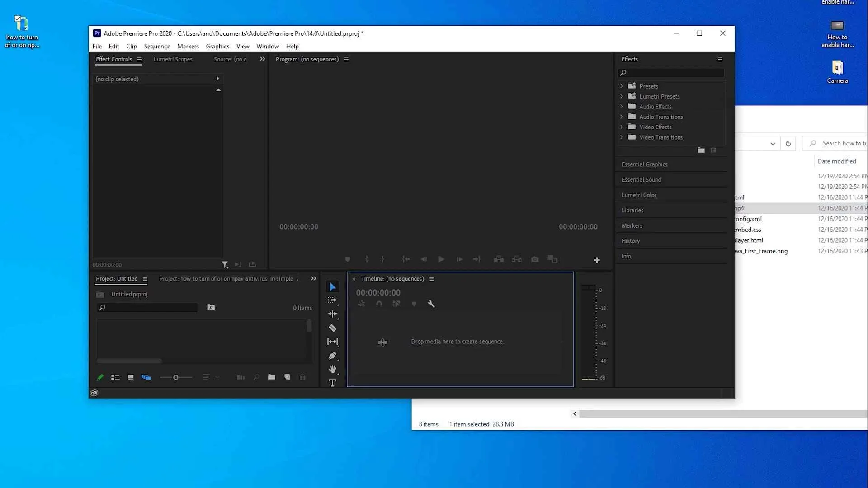The height and width of the screenshot is (488, 868).
Task: Click Creative Cloud status bar icon
Action: (x=94, y=393)
